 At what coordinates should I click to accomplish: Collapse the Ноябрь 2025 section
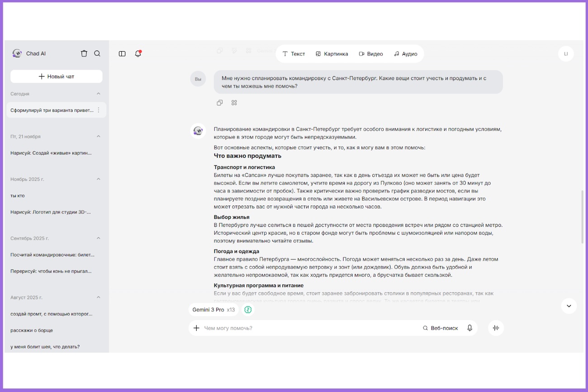[99, 179]
